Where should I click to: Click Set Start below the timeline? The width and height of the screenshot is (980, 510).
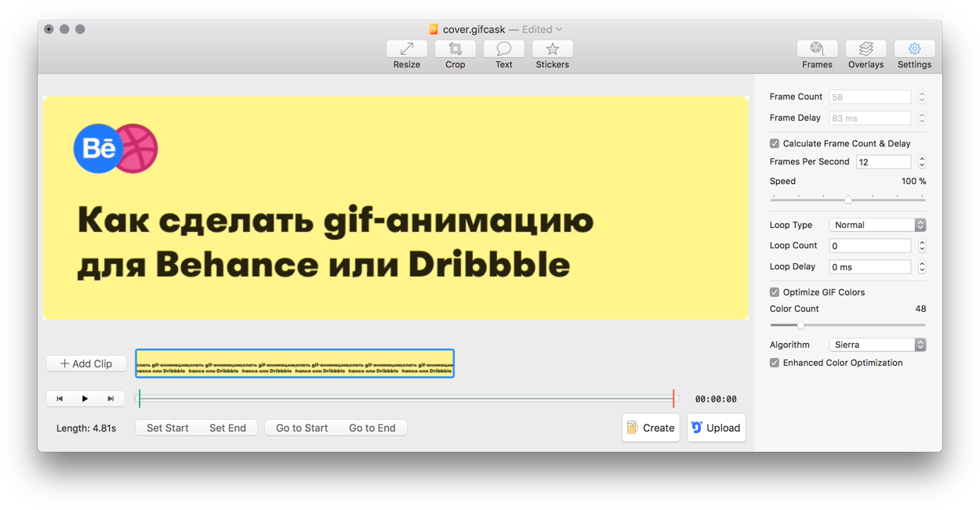pos(166,428)
